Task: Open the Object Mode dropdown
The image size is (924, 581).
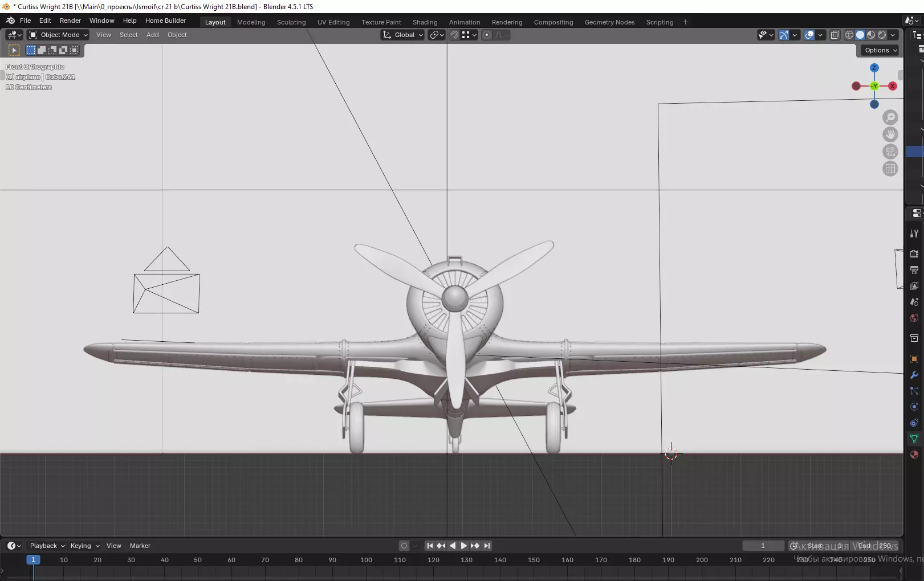Action: 58,35
